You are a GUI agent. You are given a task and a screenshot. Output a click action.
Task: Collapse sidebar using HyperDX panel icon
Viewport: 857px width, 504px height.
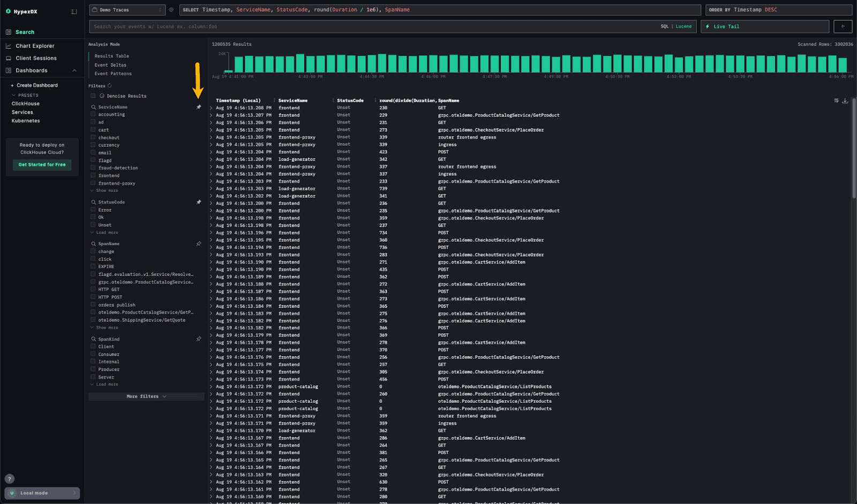click(x=74, y=11)
